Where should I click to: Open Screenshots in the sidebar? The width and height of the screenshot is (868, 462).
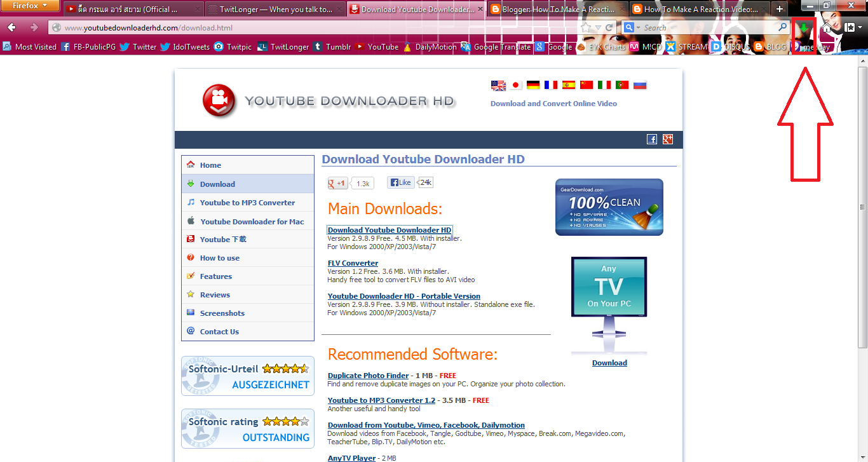click(x=248, y=313)
